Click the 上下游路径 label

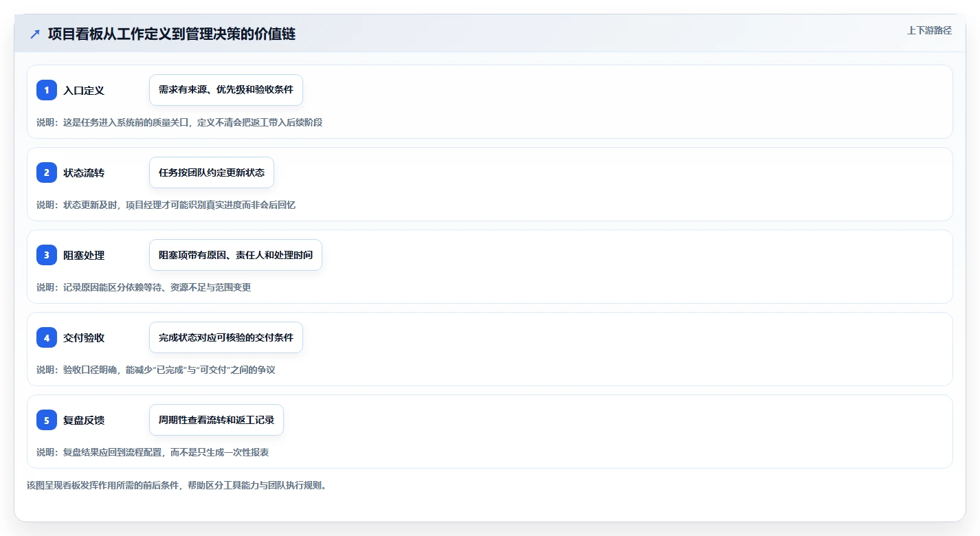929,30
